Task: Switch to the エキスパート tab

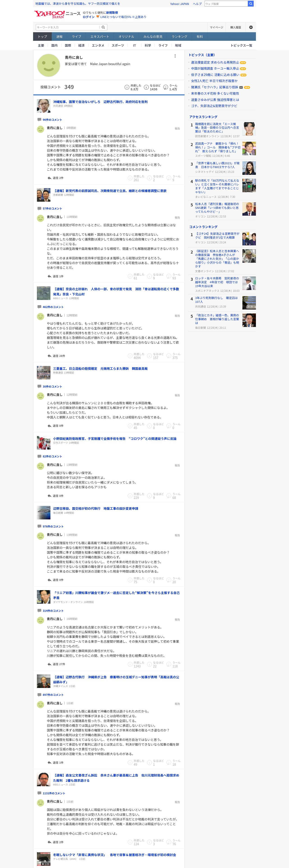Action: pos(99,37)
